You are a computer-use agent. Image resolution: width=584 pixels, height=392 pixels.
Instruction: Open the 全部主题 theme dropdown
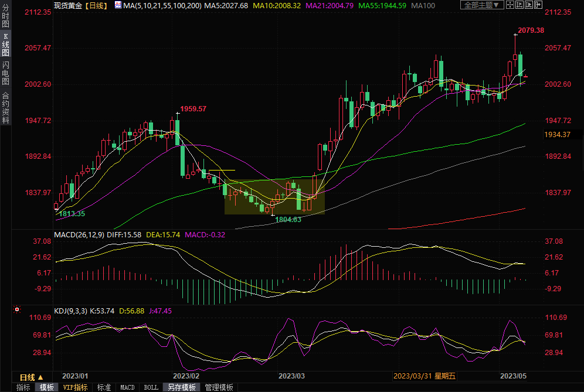coord(482,5)
